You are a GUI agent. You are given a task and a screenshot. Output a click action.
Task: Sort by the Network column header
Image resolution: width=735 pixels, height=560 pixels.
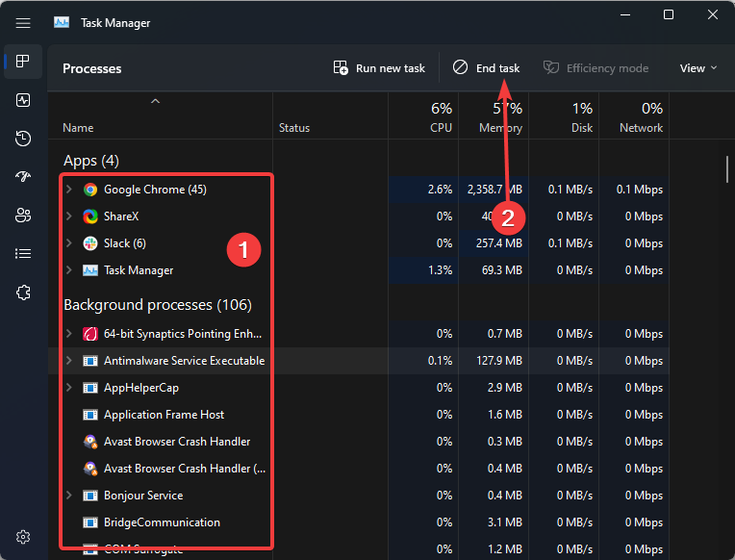(634, 115)
